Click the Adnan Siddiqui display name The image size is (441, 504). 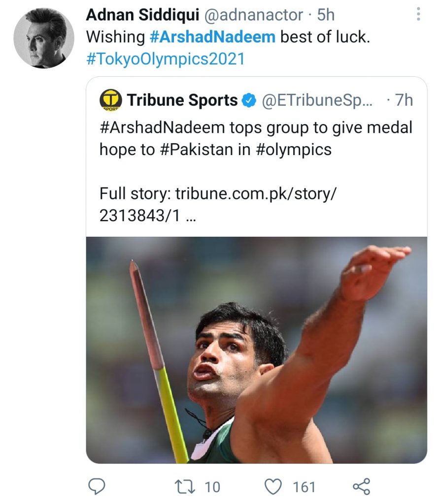[142, 15]
